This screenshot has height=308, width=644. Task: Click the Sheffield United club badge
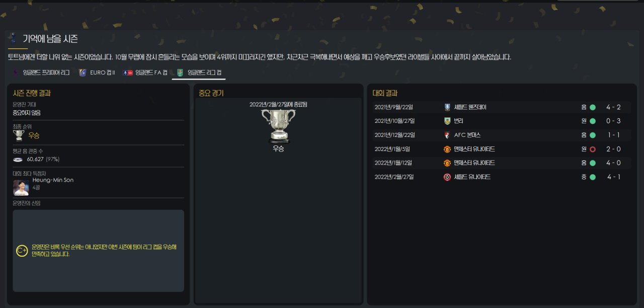(447, 177)
